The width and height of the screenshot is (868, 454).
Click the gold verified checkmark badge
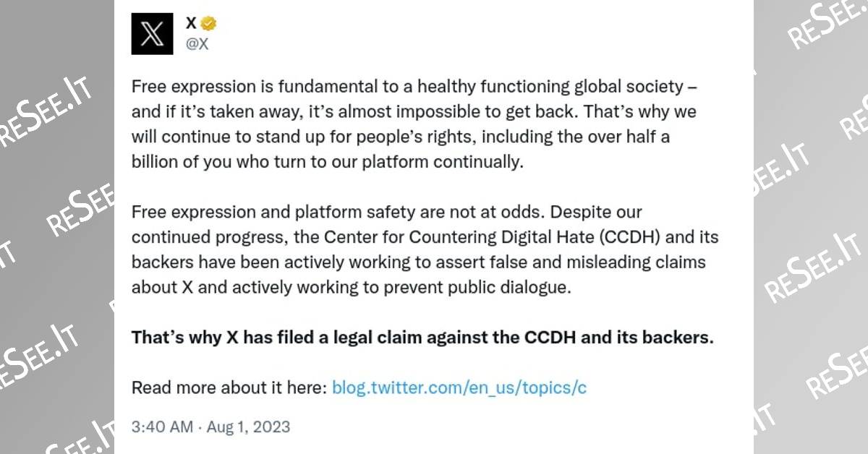(x=210, y=24)
